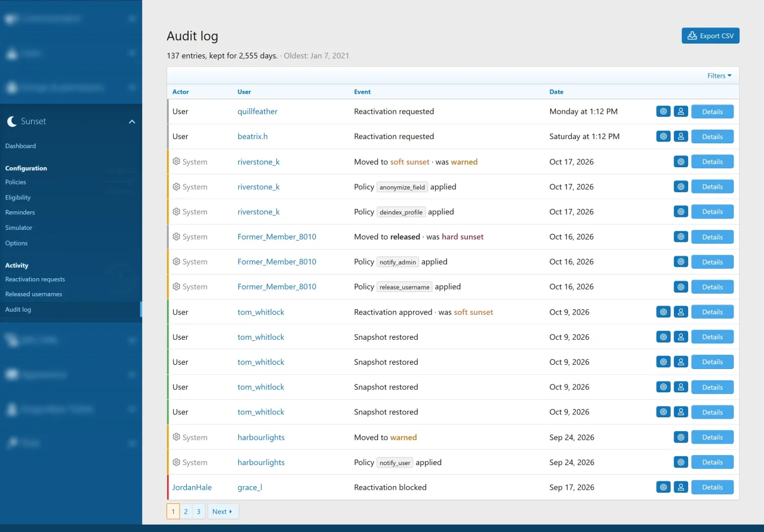
Task: Open the Simulator page
Action: click(x=19, y=227)
